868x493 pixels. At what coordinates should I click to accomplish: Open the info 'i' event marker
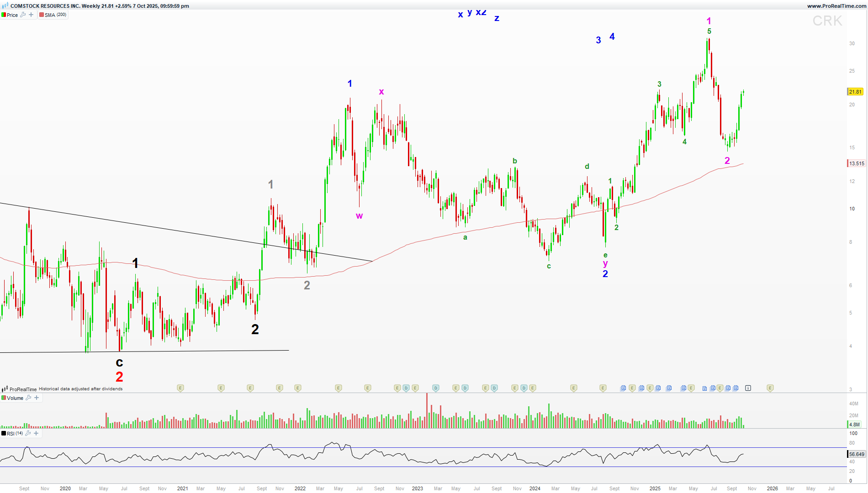click(748, 388)
